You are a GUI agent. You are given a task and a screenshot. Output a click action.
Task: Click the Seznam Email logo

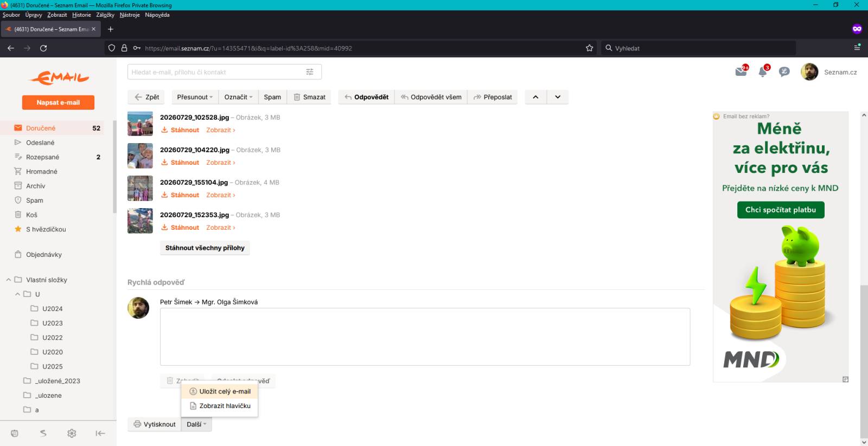pyautogui.click(x=59, y=78)
